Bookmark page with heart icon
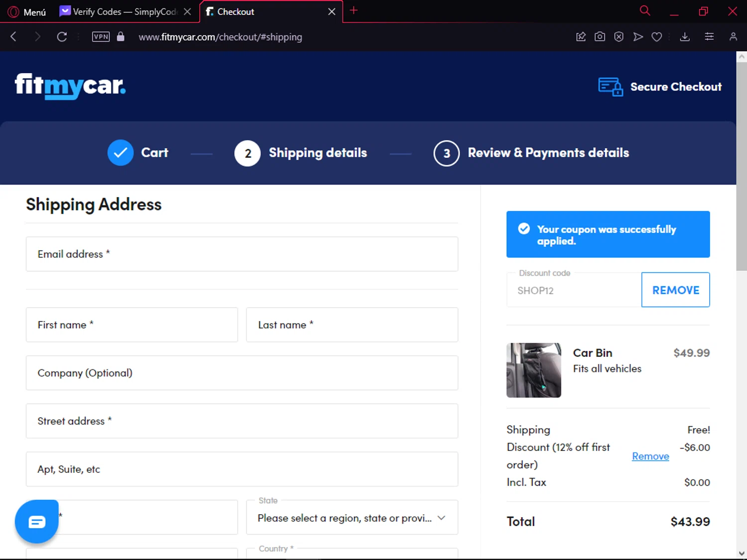Image resolution: width=747 pixels, height=560 pixels. point(657,37)
